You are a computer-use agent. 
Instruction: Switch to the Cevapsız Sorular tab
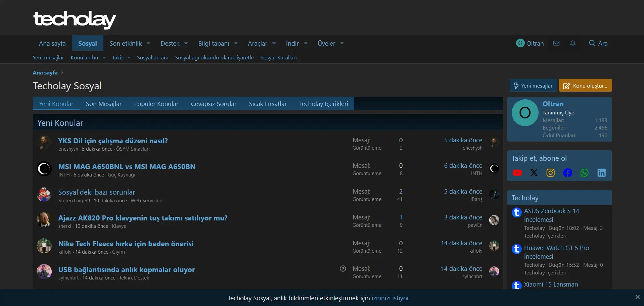214,104
